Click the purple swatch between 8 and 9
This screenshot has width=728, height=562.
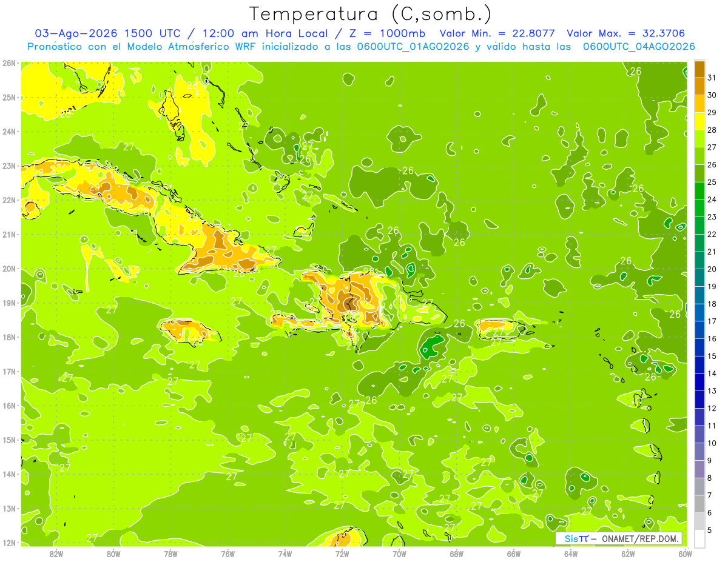(x=700, y=469)
